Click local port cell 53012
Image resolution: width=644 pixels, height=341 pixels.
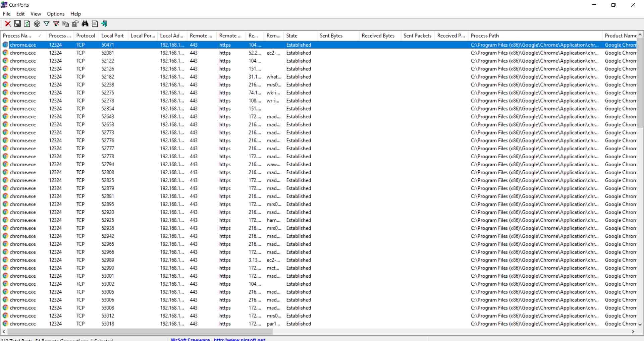pos(108,316)
